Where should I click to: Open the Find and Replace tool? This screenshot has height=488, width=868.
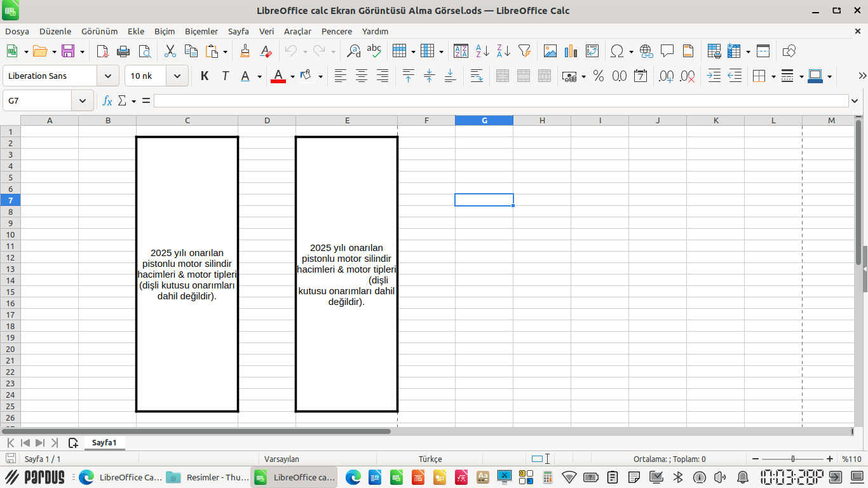click(x=353, y=51)
